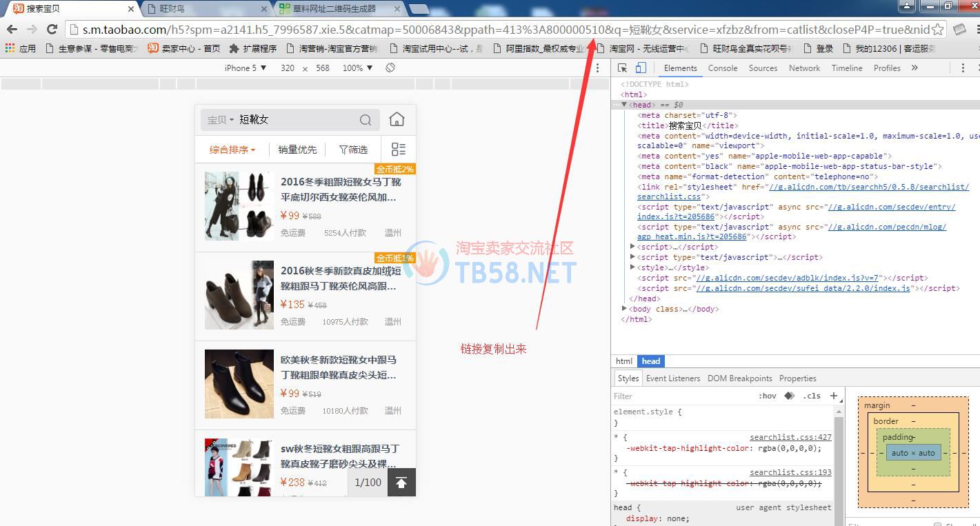The width and height of the screenshot is (980, 526).
Task: Click the magnifier search icon in search box
Action: pyautogui.click(x=366, y=120)
